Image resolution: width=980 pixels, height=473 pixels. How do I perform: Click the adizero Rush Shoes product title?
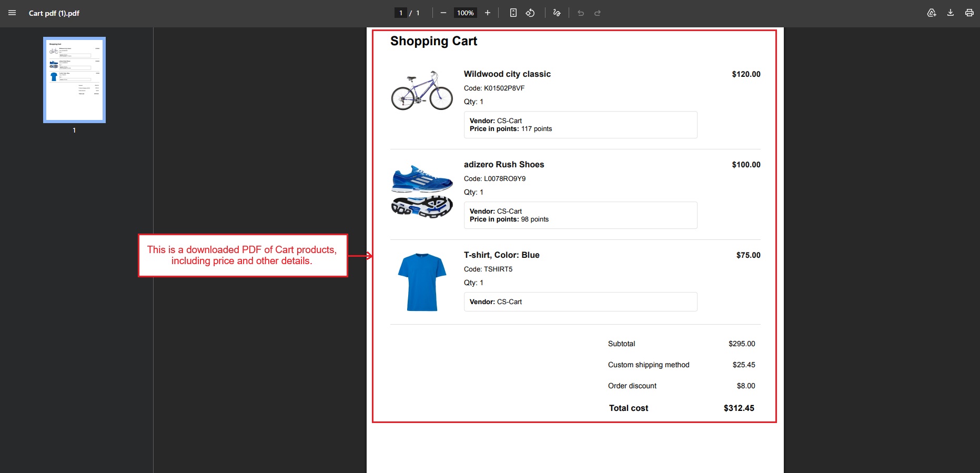pos(504,165)
